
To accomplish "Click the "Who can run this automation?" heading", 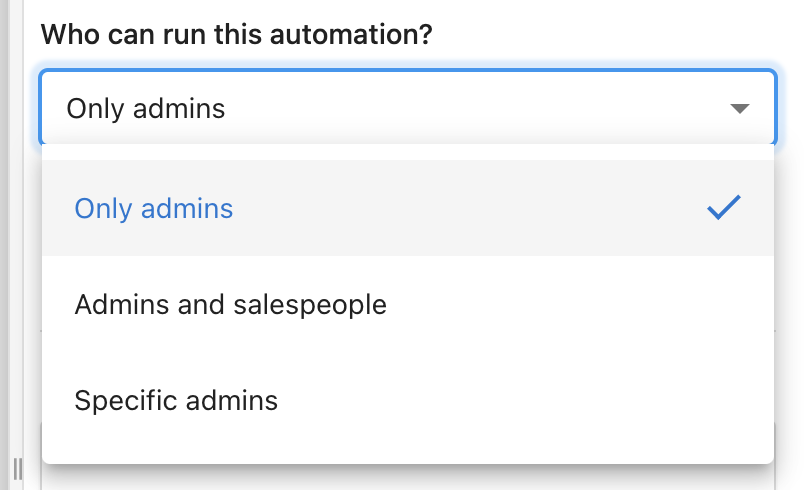I will click(236, 34).
